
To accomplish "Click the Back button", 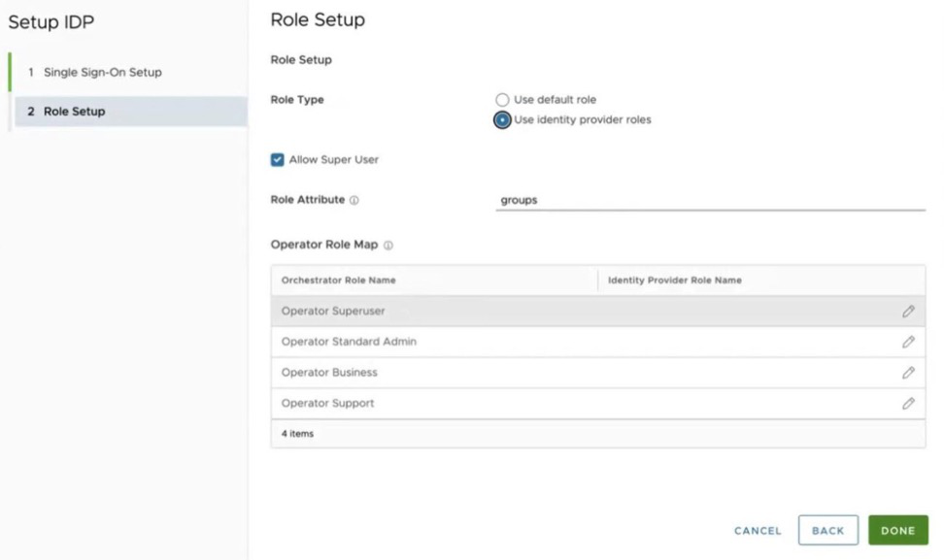I will tap(827, 531).
